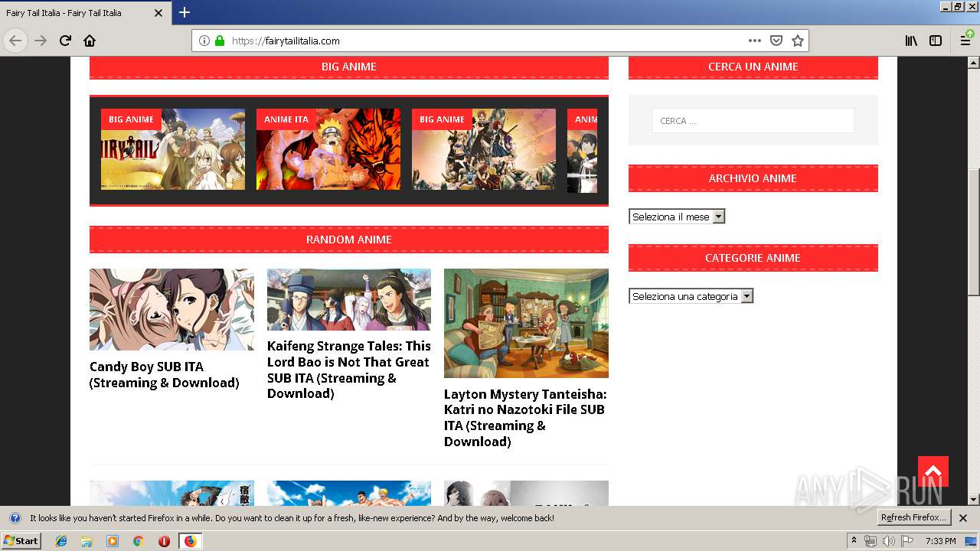
Task: Click the Kaifeng Strange Tales thumbnail image
Action: click(349, 299)
